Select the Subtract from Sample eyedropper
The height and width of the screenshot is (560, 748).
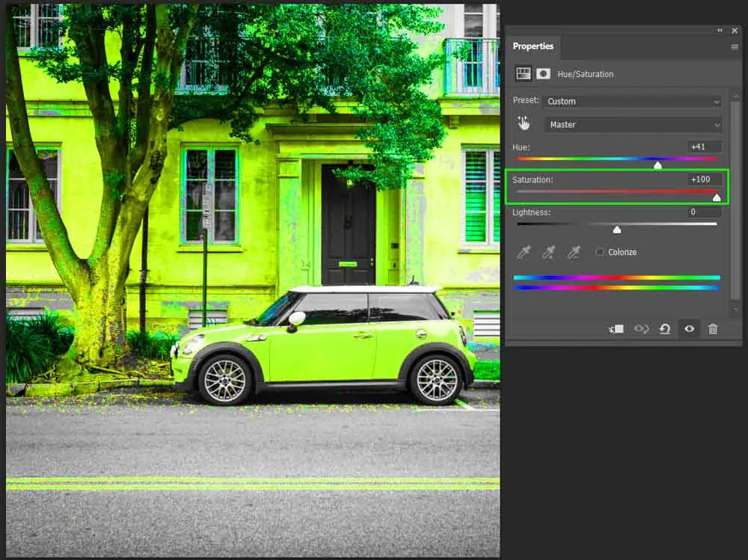[574, 253]
